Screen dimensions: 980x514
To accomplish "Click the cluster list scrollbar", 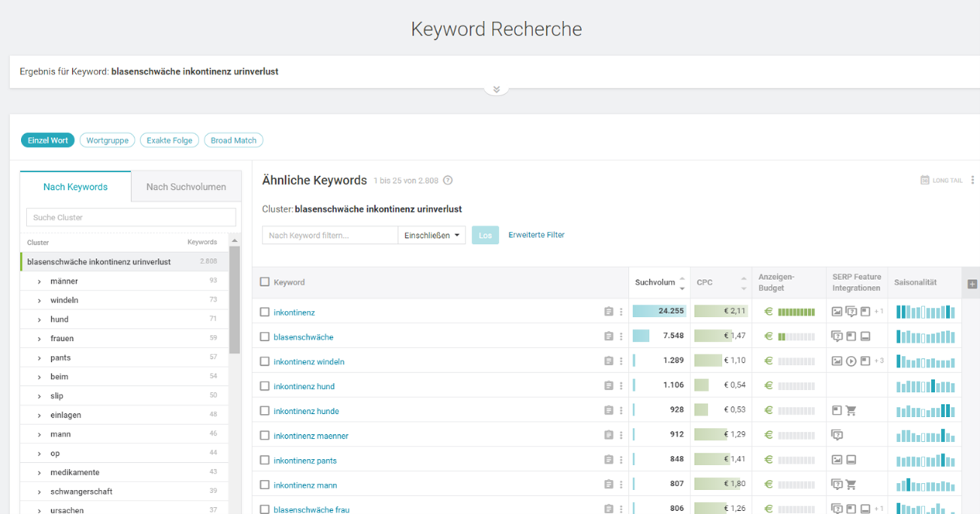I will [x=235, y=300].
